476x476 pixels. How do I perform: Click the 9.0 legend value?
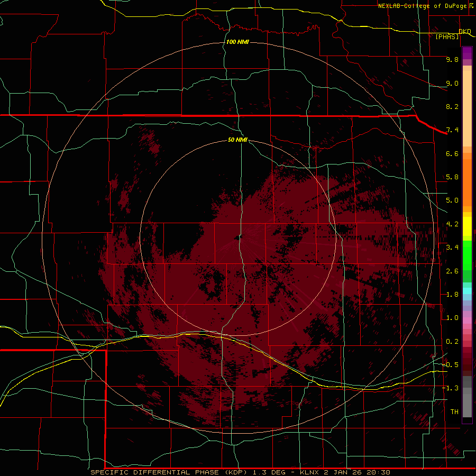(x=452, y=83)
